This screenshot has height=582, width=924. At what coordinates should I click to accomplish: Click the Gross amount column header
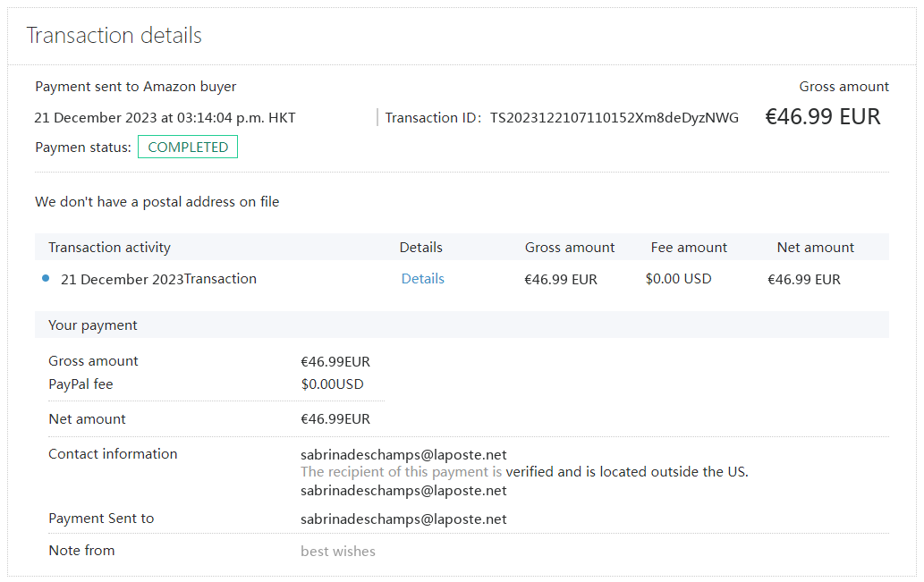tap(570, 248)
